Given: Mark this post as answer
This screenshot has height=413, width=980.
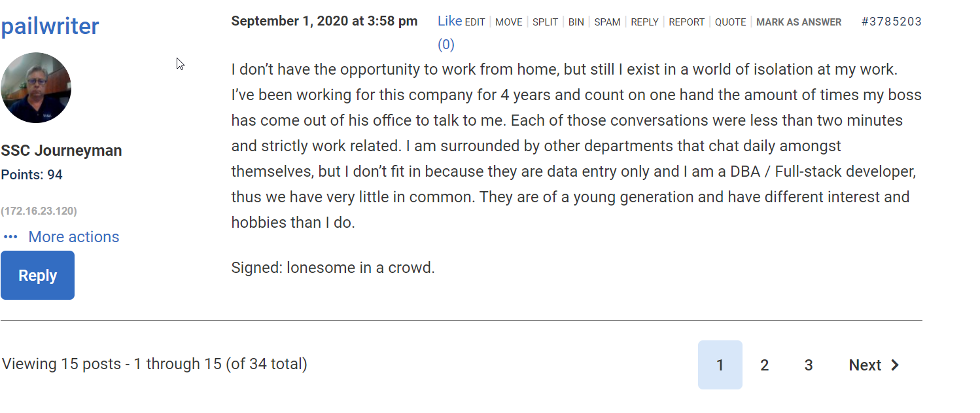Looking at the screenshot, I should tap(799, 22).
